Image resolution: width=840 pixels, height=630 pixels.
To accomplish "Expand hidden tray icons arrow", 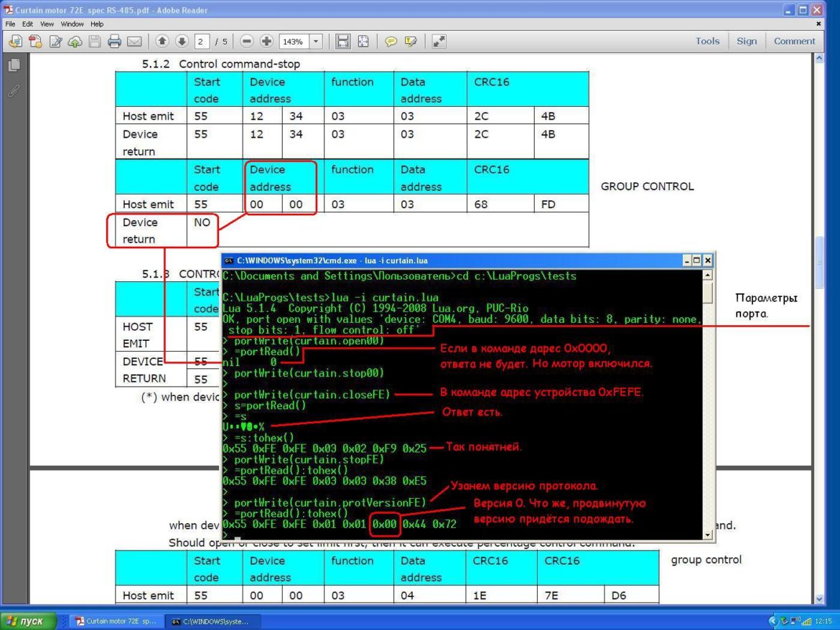I will (773, 621).
